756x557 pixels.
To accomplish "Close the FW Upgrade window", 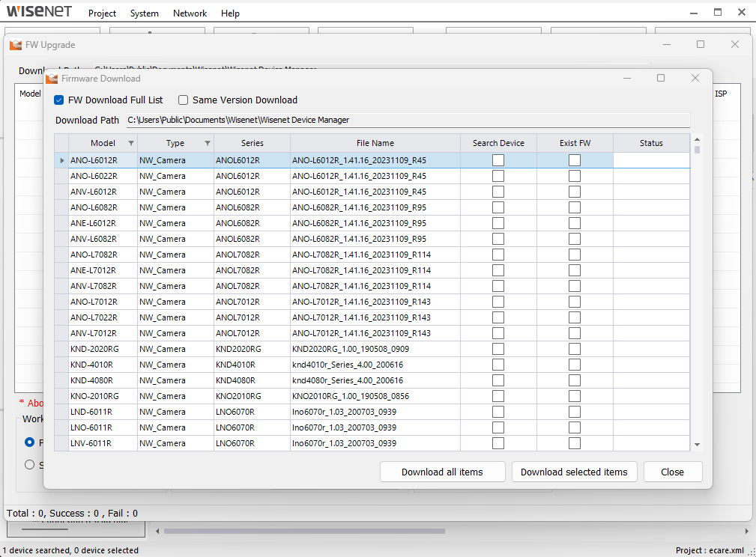I will 735,44.
